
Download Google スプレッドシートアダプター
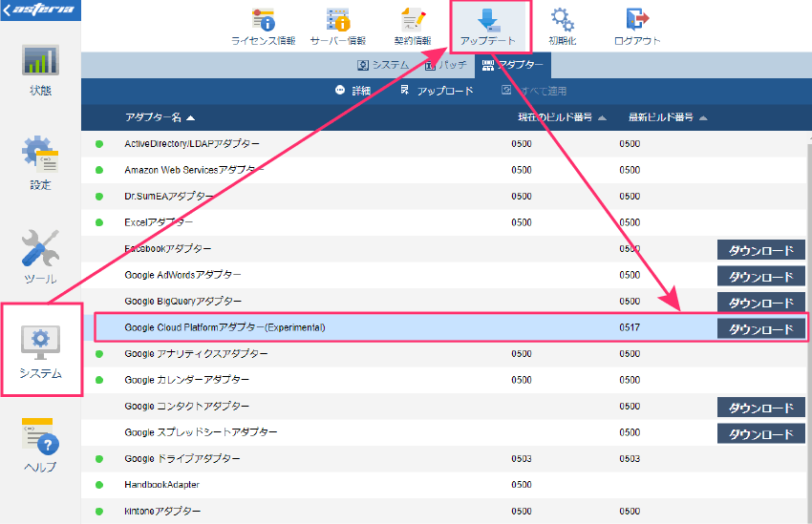pyautogui.click(x=760, y=434)
